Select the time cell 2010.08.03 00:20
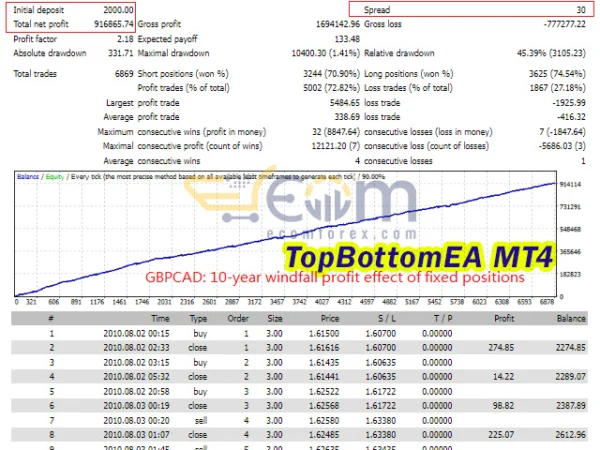The width and height of the screenshot is (600, 450). [x=136, y=421]
